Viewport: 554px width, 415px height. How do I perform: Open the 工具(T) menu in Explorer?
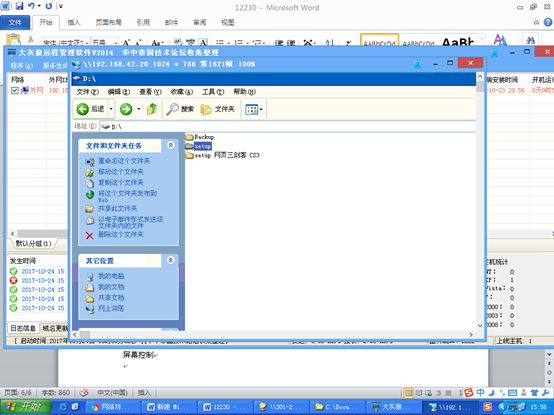[x=213, y=92]
